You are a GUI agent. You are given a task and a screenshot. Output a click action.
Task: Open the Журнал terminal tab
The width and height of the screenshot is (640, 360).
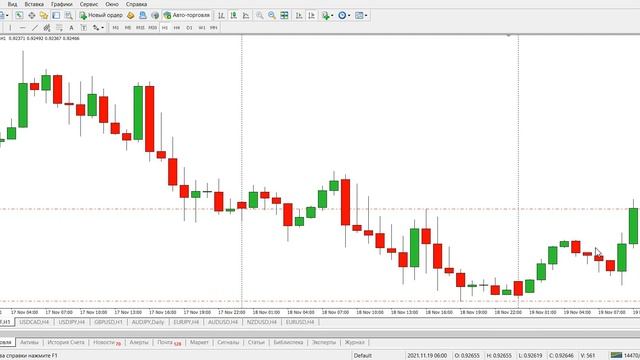pos(354,342)
